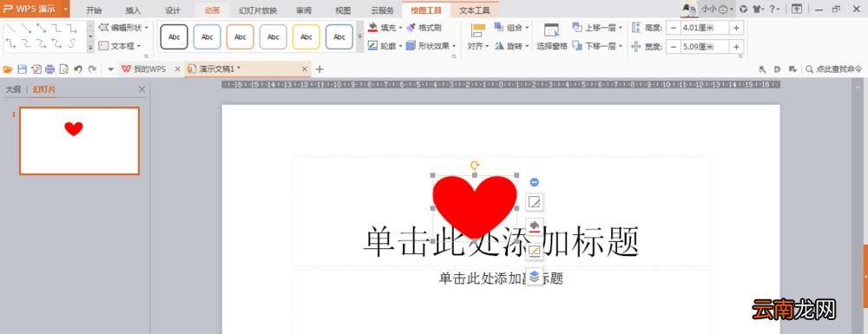Open the folder icon in quick access toolbar

[8, 69]
